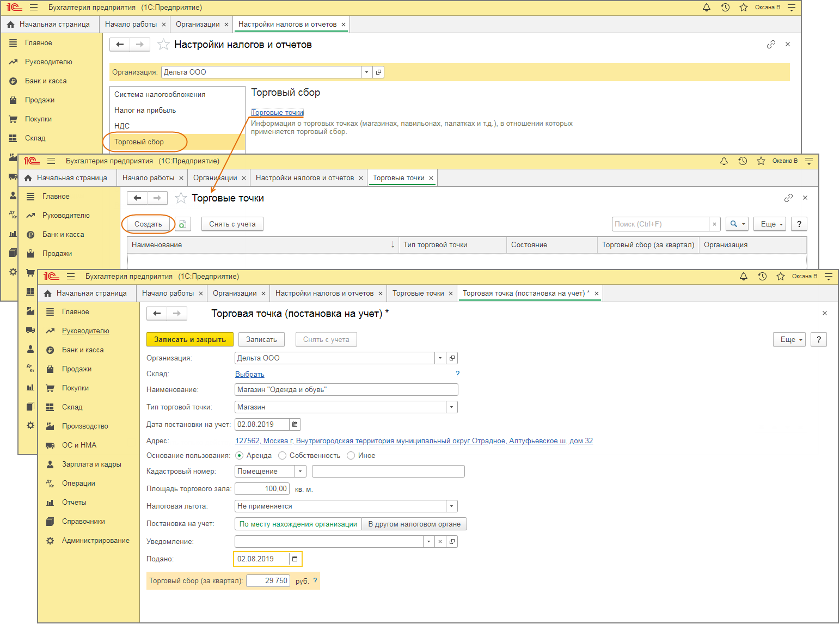
Task: Click calendar icon in Подано field
Action: [295, 559]
